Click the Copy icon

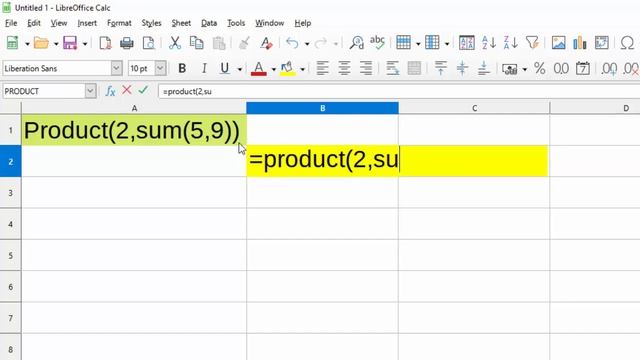[x=197, y=43]
